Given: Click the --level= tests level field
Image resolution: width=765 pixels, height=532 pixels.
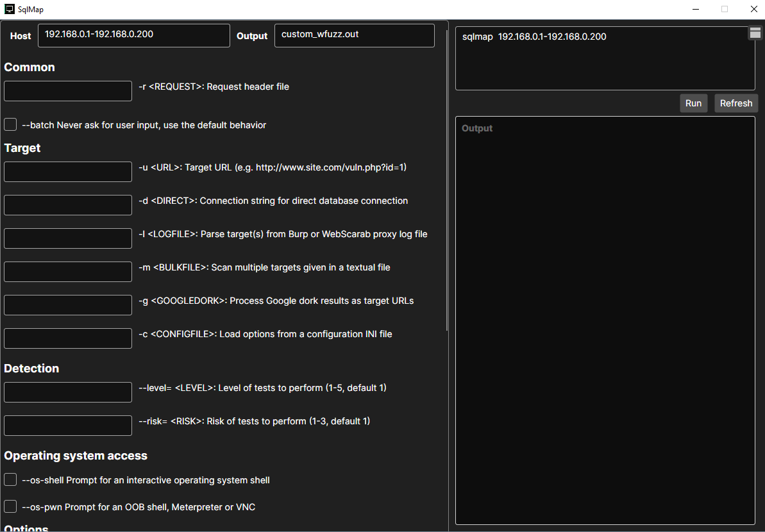Looking at the screenshot, I should (x=68, y=392).
